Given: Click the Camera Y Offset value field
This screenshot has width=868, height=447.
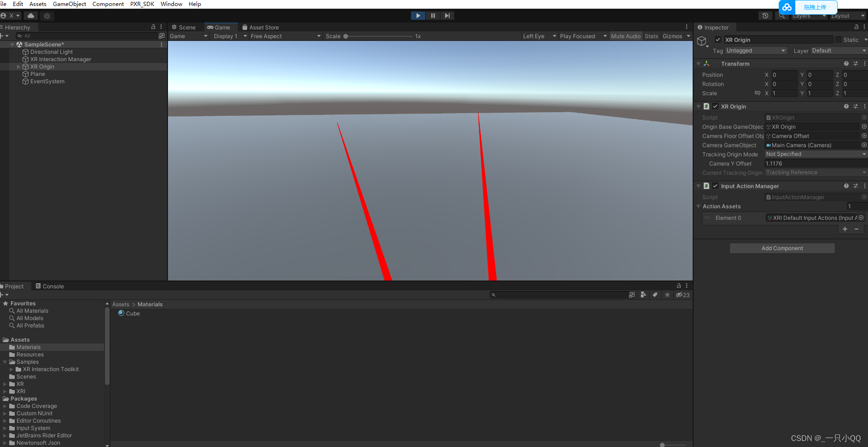Looking at the screenshot, I should point(816,164).
